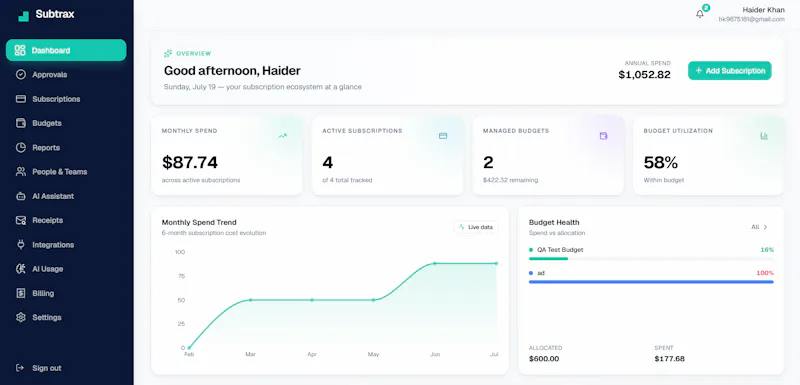The image size is (800, 385).
Task: Open AI Assistant page
Action: coord(66,196)
